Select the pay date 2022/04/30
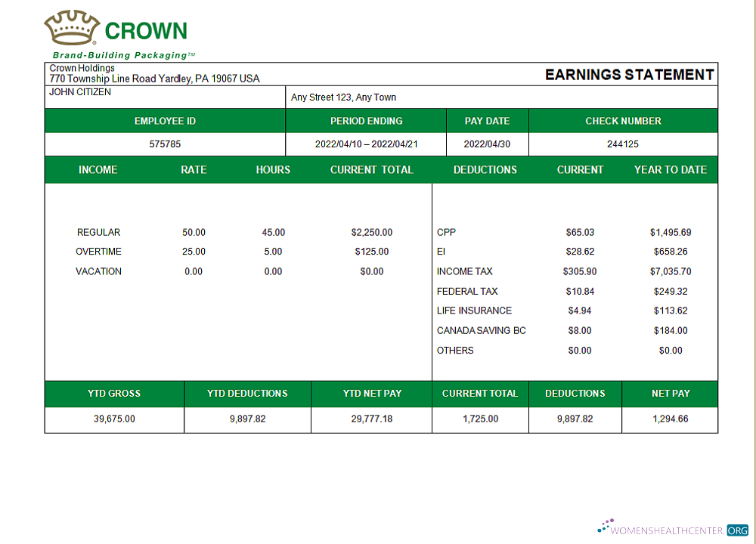Image resolution: width=756 pixels, height=544 pixels. coord(487,144)
